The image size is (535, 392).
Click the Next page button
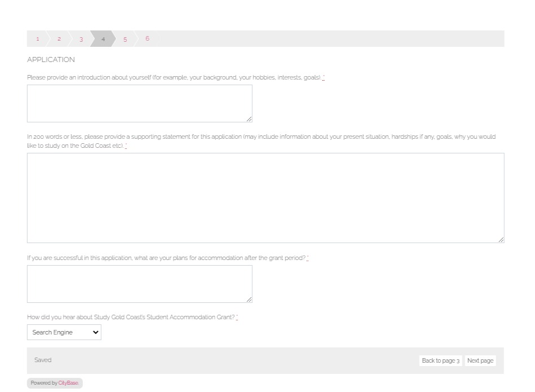coord(480,360)
